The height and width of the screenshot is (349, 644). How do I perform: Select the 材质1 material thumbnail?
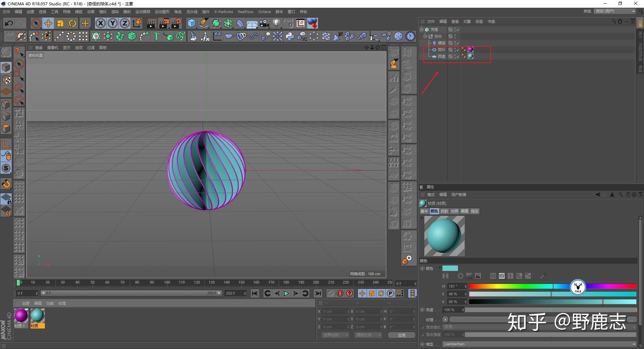(21, 315)
